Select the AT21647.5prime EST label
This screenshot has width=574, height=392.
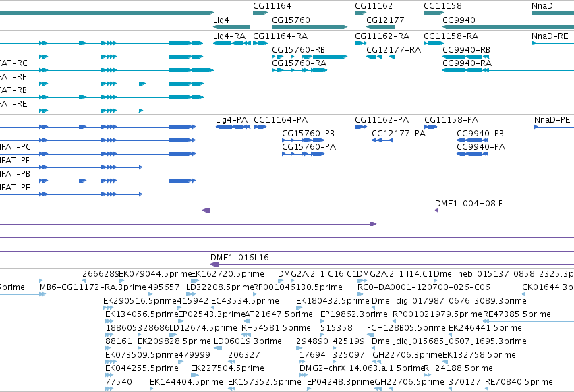click(x=279, y=314)
